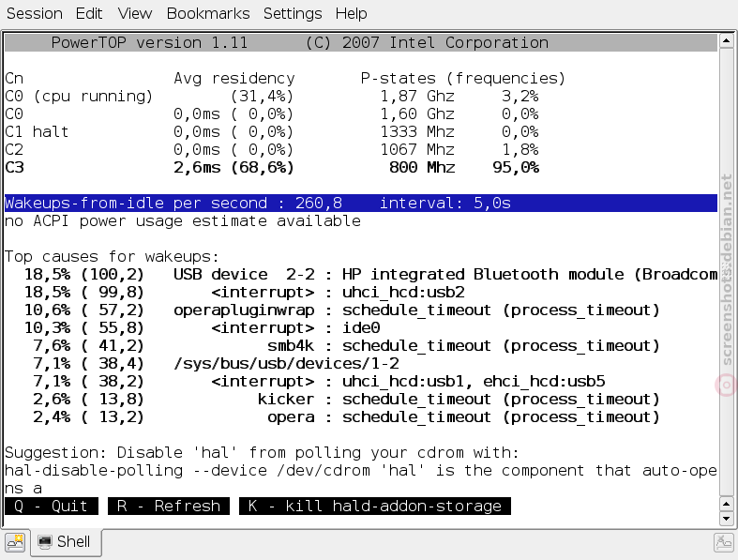
Task: Click the '1,87 Ghz' frequency entry
Action: pyautogui.click(x=417, y=97)
